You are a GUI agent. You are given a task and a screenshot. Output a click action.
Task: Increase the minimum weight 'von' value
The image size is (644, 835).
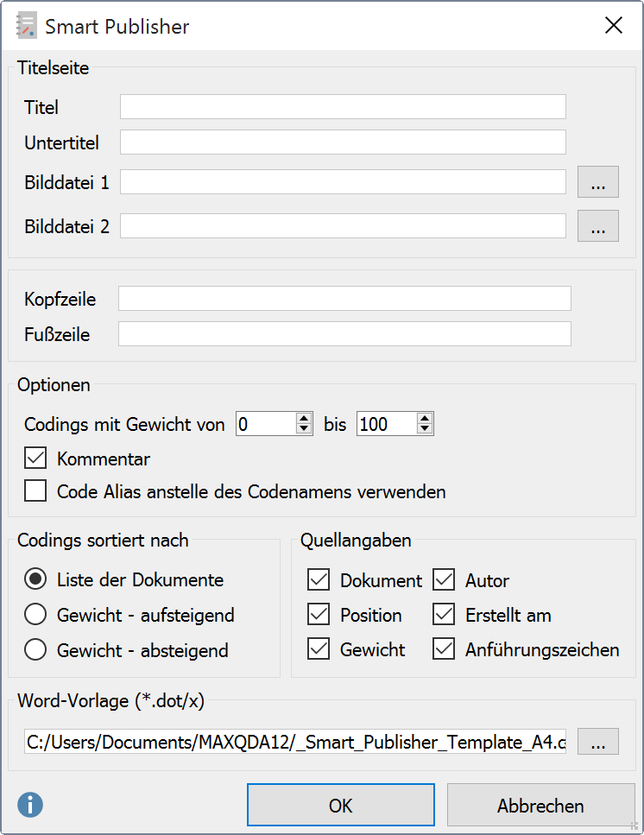(x=304, y=419)
